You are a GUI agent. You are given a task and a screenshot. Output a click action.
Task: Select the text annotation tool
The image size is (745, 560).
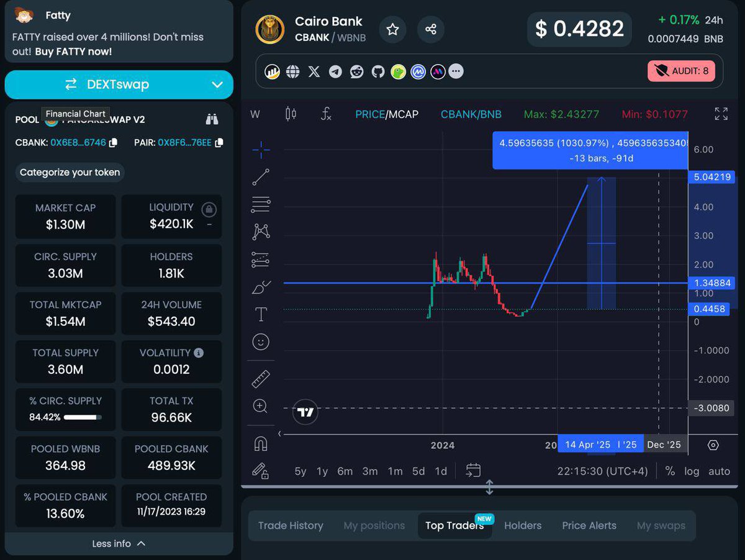pos(261,314)
